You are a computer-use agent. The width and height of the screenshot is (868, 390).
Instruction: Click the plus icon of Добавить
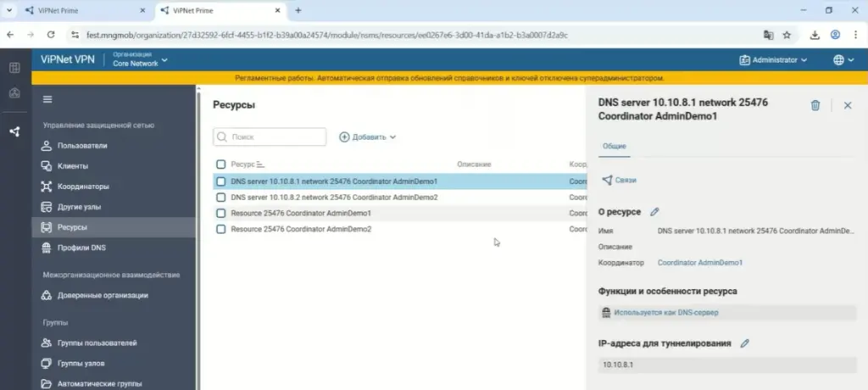344,136
